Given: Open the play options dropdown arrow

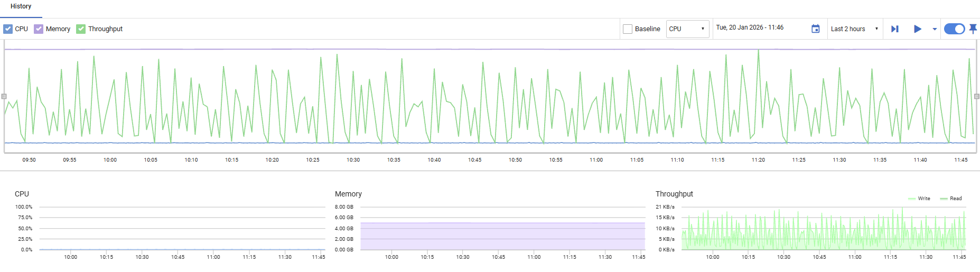Looking at the screenshot, I should coord(935,29).
